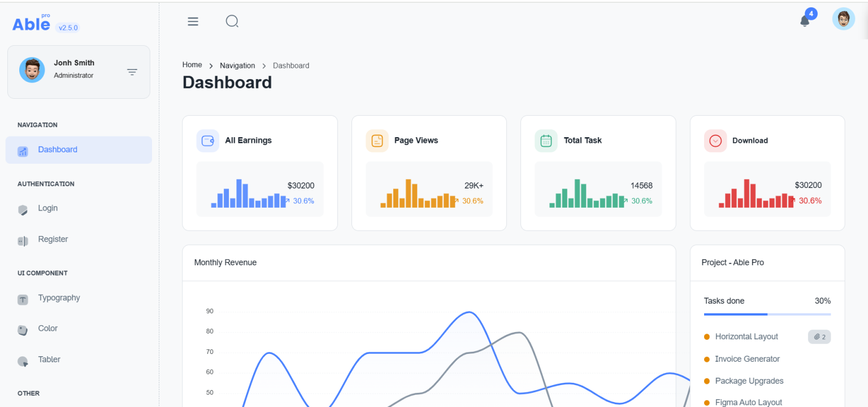Click the red Download card icon
The height and width of the screenshot is (407, 868).
click(715, 141)
